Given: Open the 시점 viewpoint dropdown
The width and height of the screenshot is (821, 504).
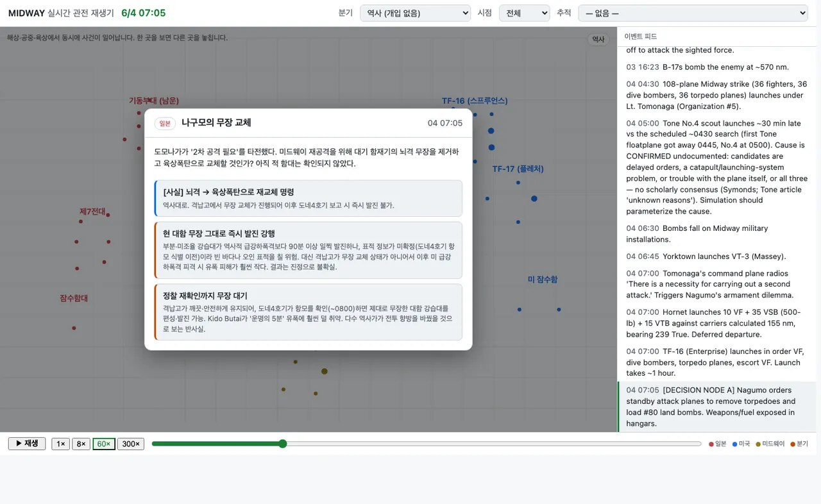Looking at the screenshot, I should (x=524, y=13).
